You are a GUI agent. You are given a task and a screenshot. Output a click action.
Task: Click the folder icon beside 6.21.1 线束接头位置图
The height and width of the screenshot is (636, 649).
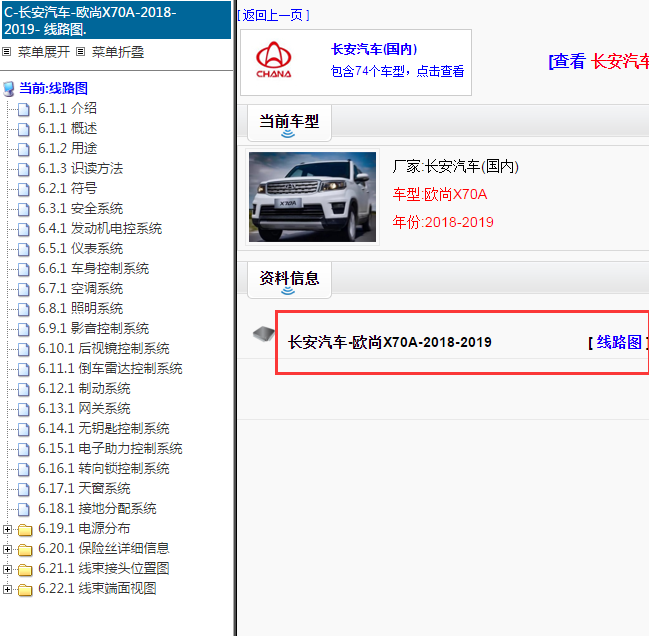tap(25, 570)
